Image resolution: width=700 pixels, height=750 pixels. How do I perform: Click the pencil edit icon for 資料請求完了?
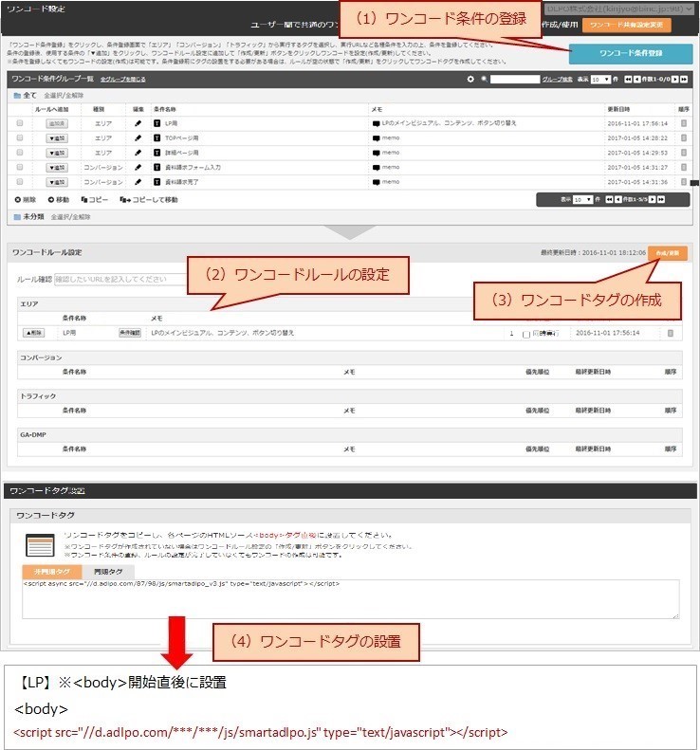(x=138, y=182)
